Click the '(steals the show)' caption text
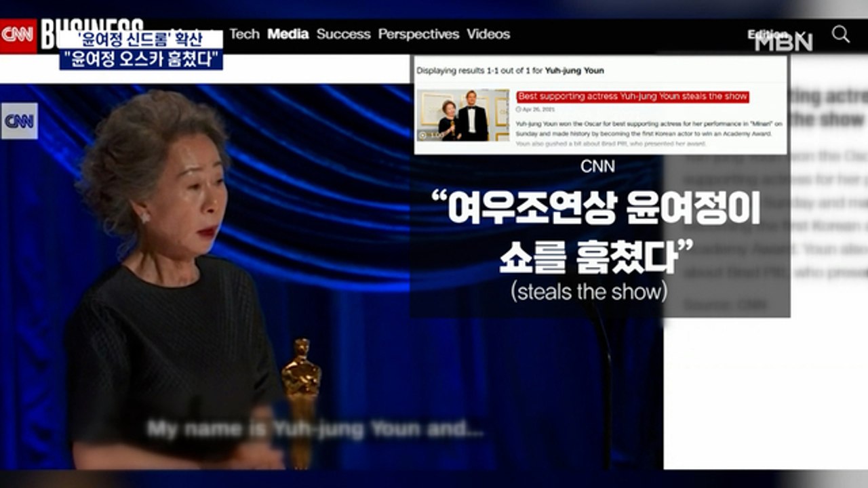The image size is (868, 488). tap(589, 292)
